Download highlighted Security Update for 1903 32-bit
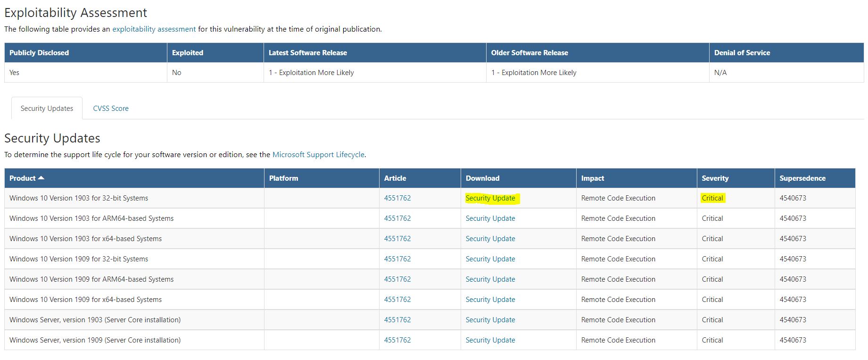Screen dimensions: 868x360 (x=490, y=198)
